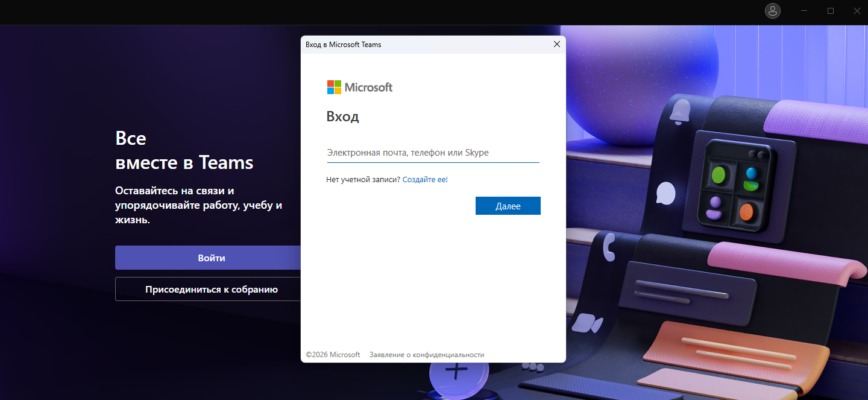Click the Войти button in Teams window
The height and width of the screenshot is (400, 868).
tap(208, 258)
